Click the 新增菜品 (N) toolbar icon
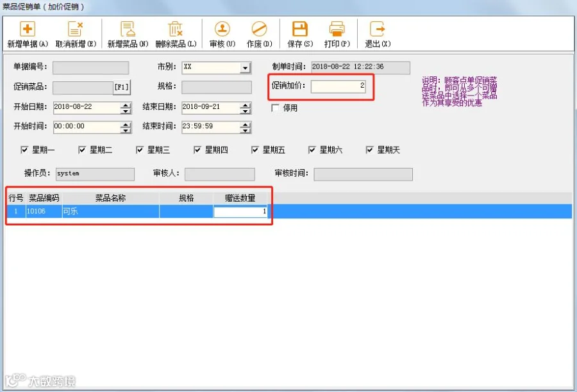 (x=128, y=29)
